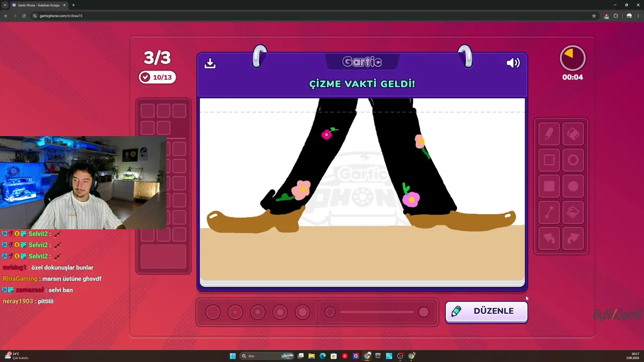Switch to the Gartic Phone browser tab
644x362 pixels.
click(38, 5)
